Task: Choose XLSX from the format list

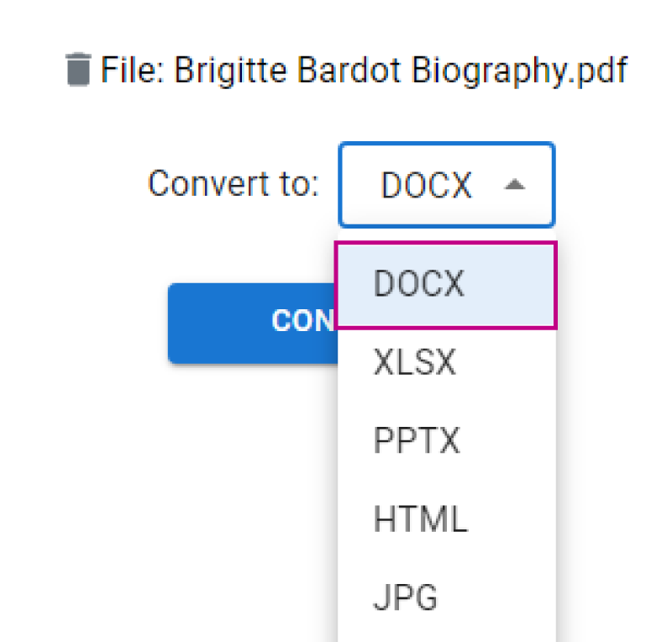Action: coord(415,364)
